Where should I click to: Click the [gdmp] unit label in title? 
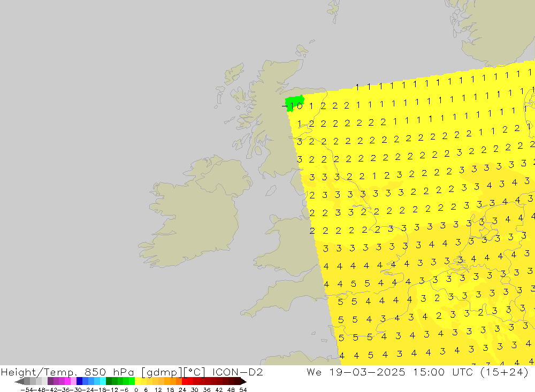click(162, 372)
